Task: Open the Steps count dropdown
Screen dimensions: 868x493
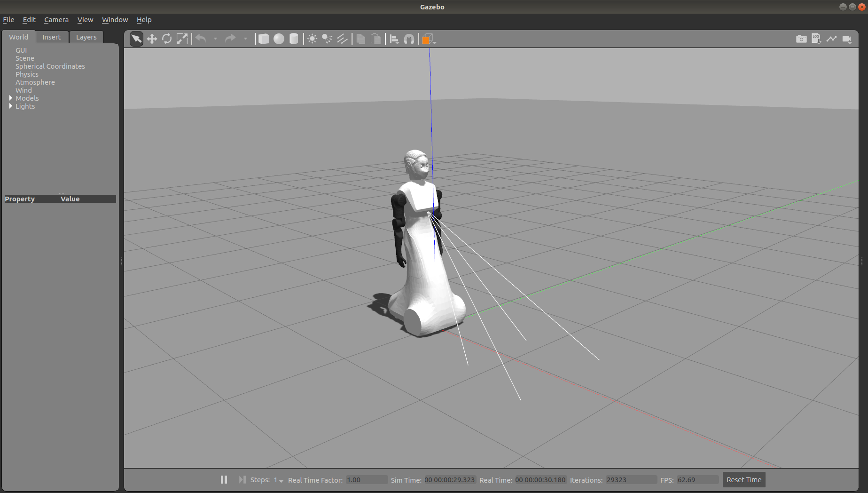Action: 281,480
